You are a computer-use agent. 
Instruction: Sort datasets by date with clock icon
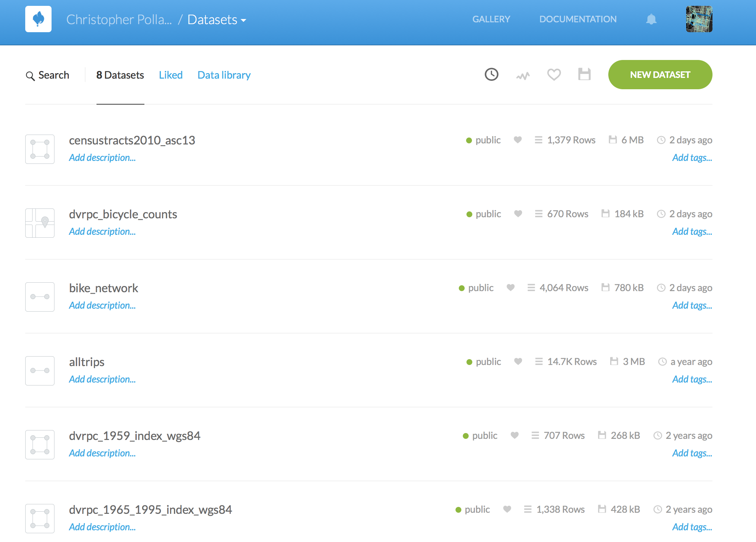[491, 75]
